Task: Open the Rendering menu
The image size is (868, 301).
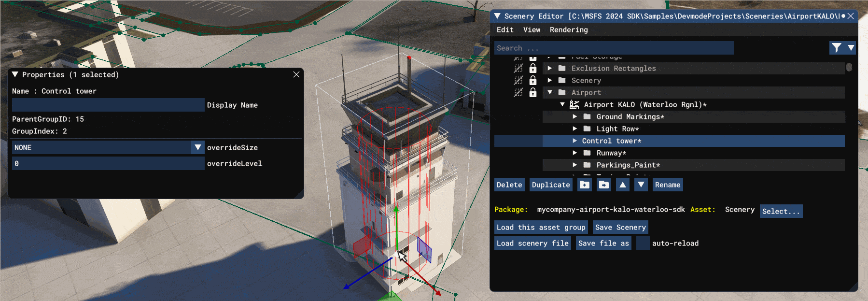Action: click(x=569, y=29)
